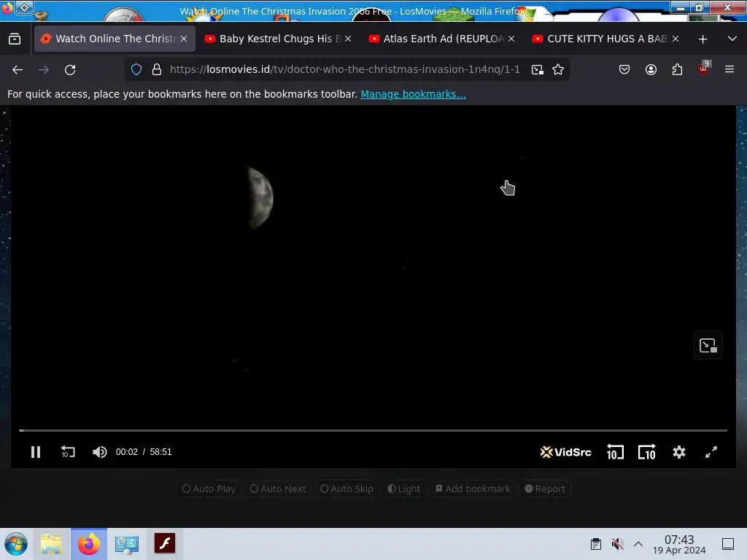Toggle the Auto Skip option
Viewport: 747px width, 560px height.
347,489
